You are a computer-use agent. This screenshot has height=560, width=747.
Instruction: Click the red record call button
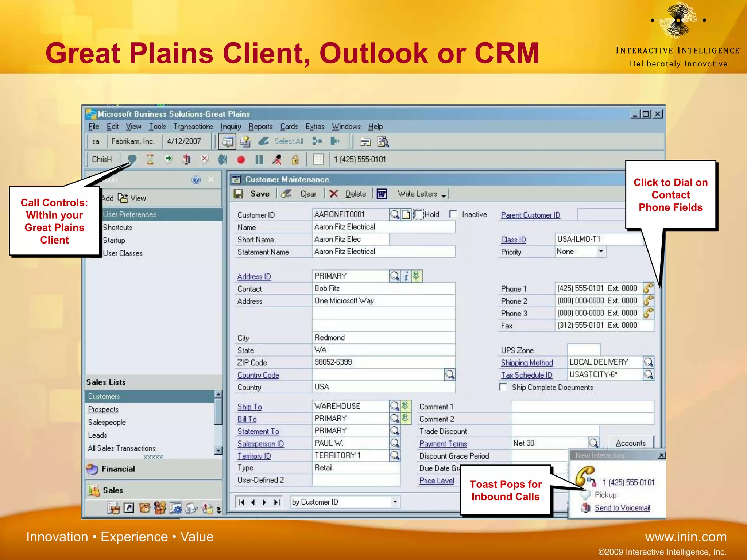point(241,160)
